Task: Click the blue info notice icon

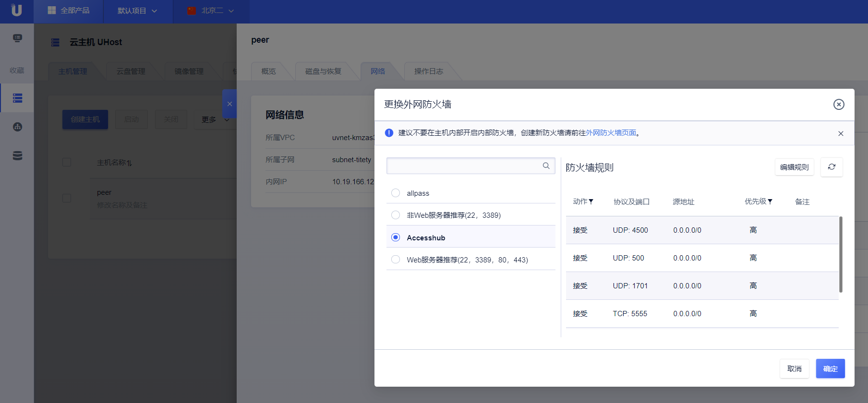Action: pyautogui.click(x=389, y=133)
